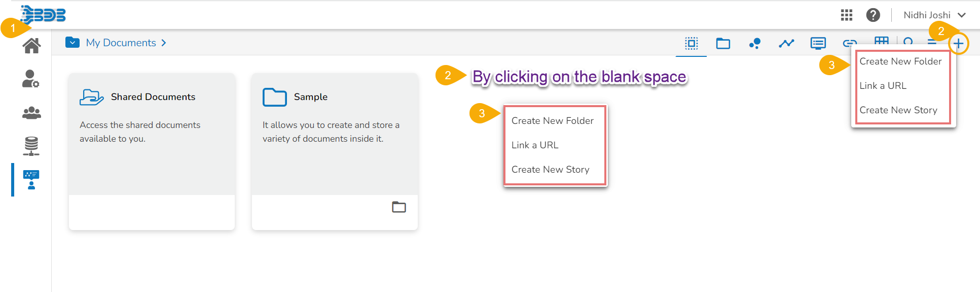Open the self-service presentation sidebar icon

[31, 179]
